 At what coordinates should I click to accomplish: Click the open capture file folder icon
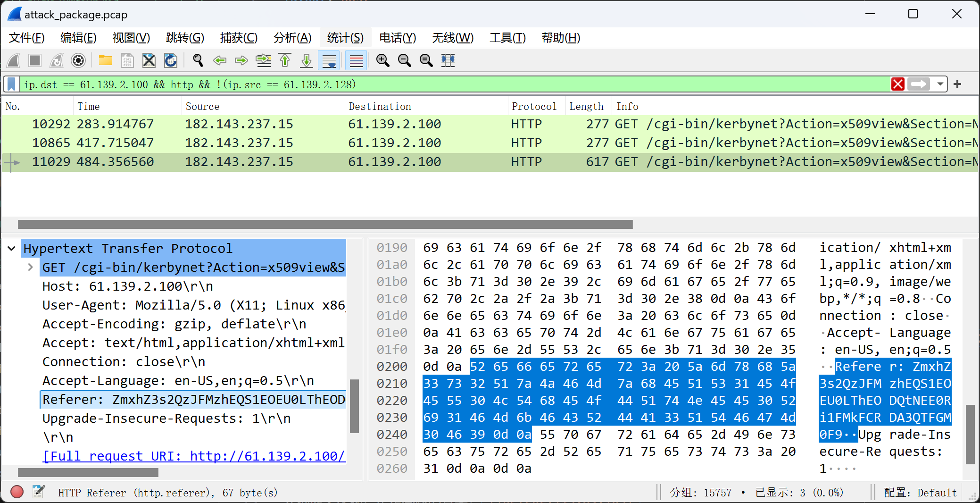(105, 60)
